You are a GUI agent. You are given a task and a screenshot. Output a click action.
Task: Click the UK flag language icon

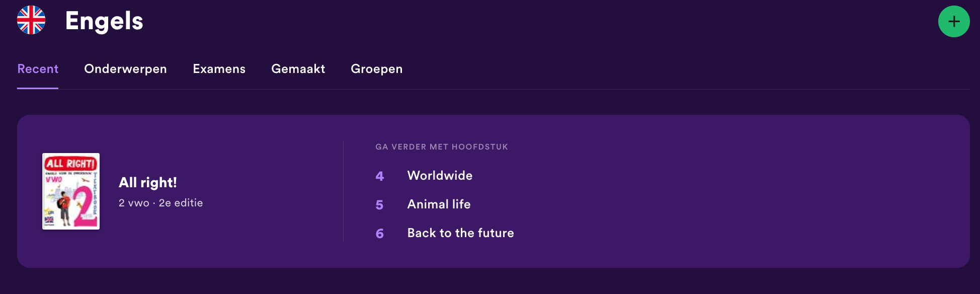31,20
